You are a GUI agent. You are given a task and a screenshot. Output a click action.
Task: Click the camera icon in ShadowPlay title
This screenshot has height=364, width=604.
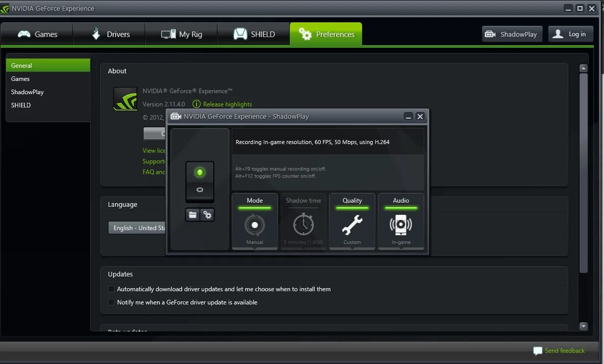pos(176,116)
